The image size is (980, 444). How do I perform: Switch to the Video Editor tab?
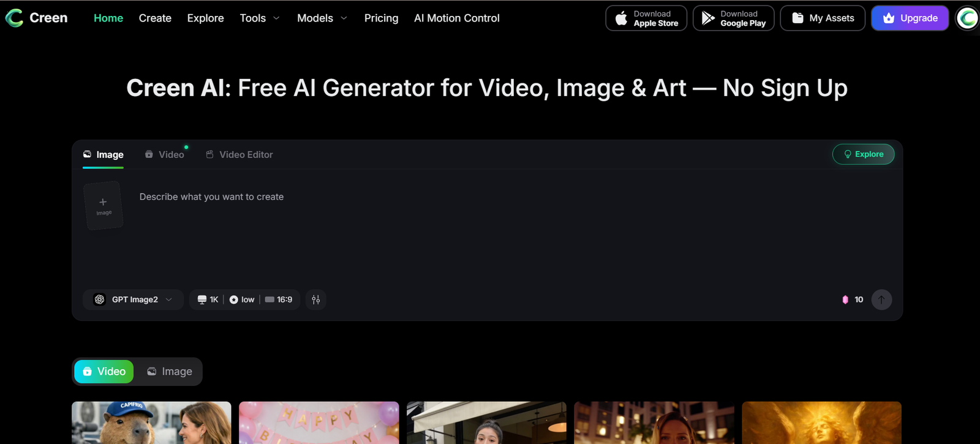(x=239, y=155)
